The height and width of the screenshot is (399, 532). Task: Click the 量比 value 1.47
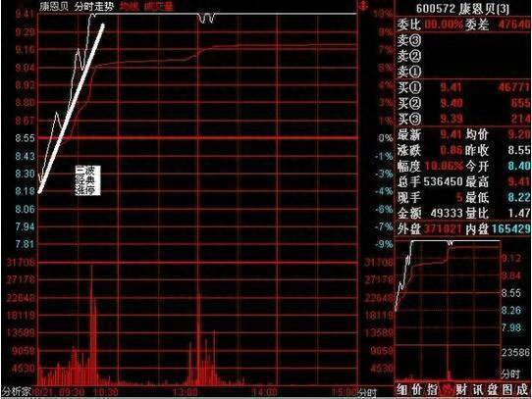tap(519, 213)
